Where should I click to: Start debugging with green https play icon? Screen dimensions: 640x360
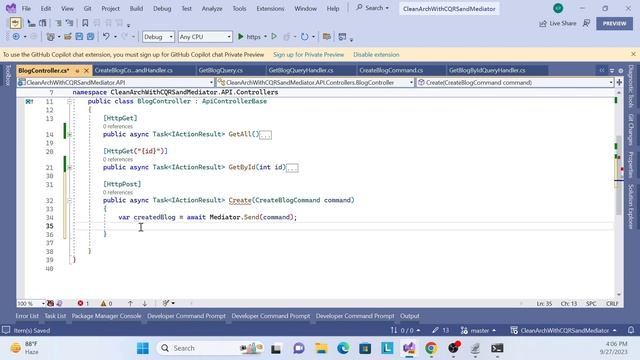tap(241, 37)
